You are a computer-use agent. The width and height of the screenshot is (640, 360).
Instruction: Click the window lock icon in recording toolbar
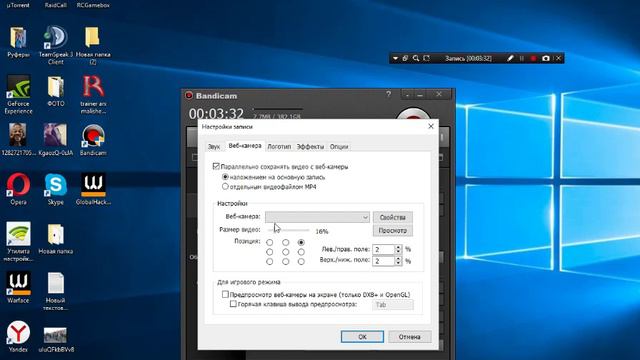[x=405, y=58]
